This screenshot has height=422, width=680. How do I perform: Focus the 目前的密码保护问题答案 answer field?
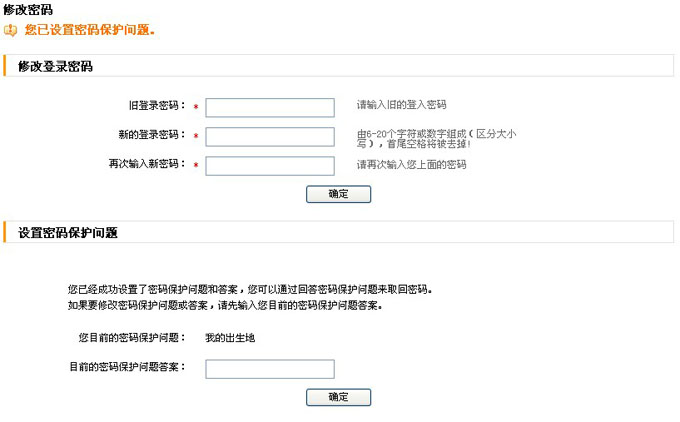coord(270,369)
